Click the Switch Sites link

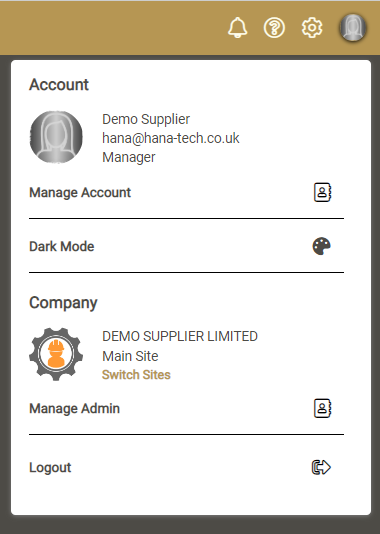pos(136,375)
